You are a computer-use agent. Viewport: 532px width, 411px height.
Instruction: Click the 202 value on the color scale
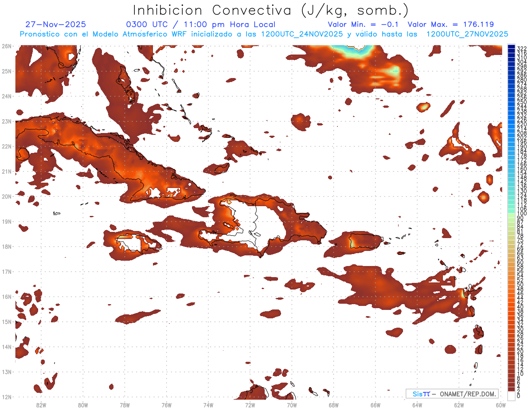pos(522,138)
